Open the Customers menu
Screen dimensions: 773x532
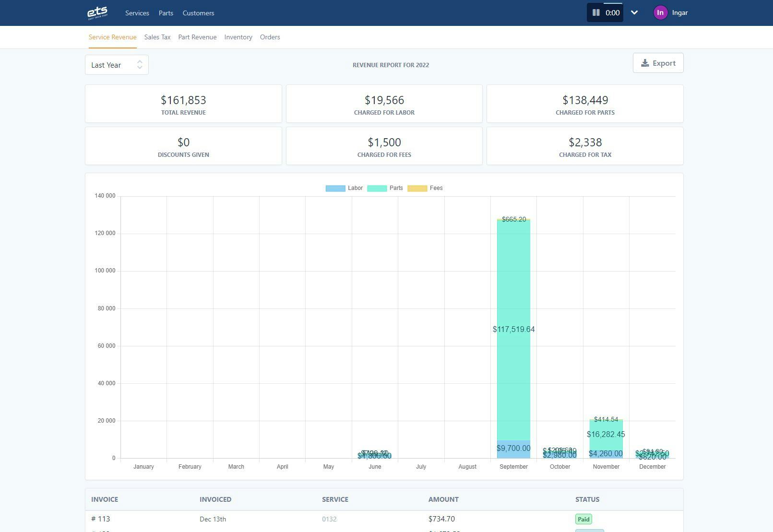tap(198, 13)
